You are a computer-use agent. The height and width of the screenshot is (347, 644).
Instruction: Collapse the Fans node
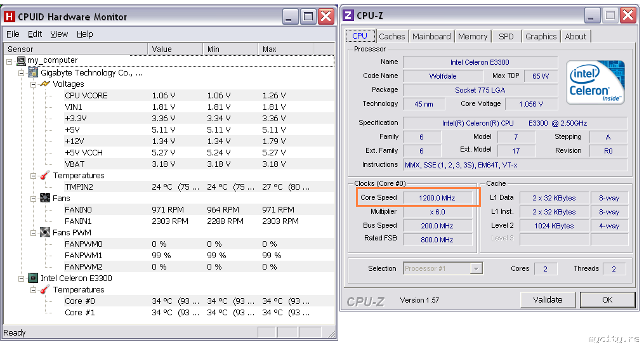point(33,199)
